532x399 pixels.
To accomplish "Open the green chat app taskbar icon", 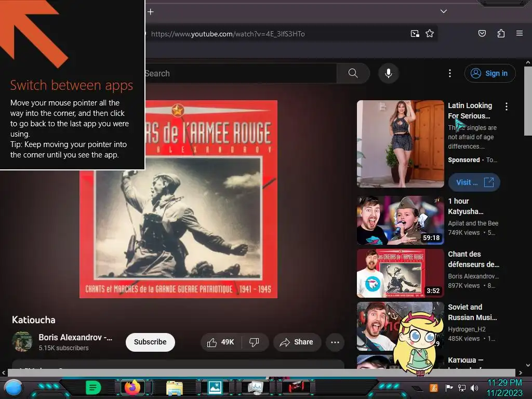I will [x=94, y=388].
